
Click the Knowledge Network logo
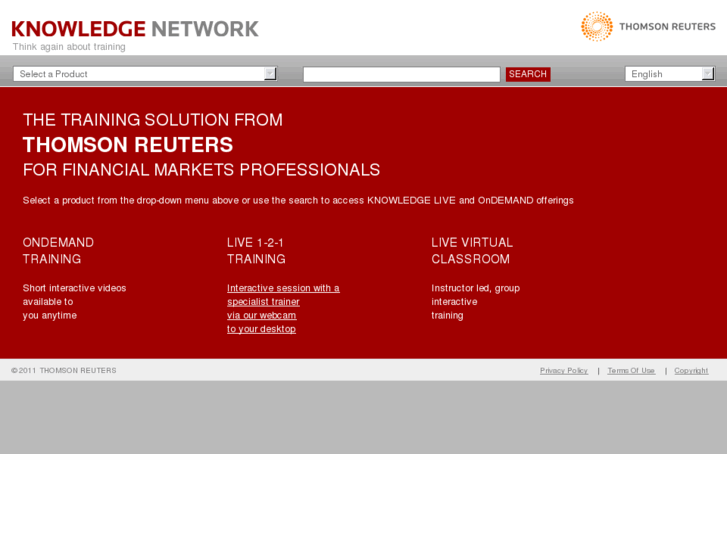(x=135, y=29)
